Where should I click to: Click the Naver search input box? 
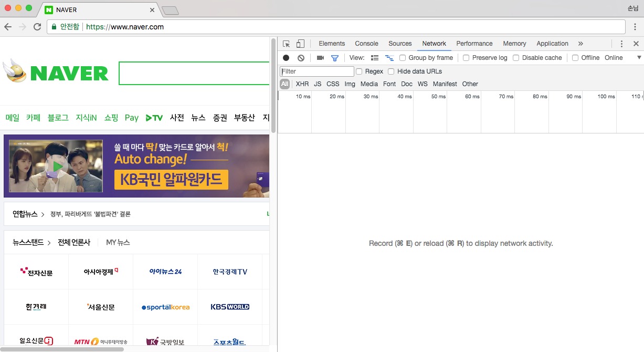[x=194, y=73]
